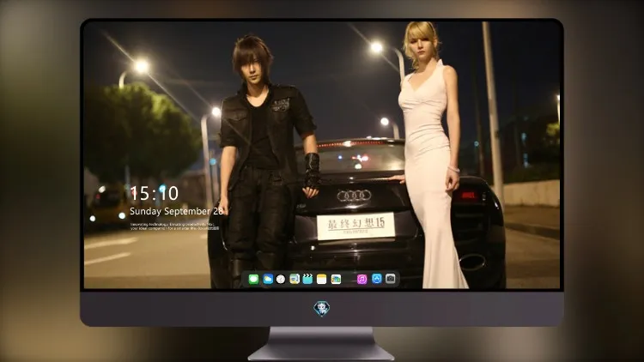644x362 pixels.
Task: Open the dock app between Clock and clapperboard
Action: [295, 280]
